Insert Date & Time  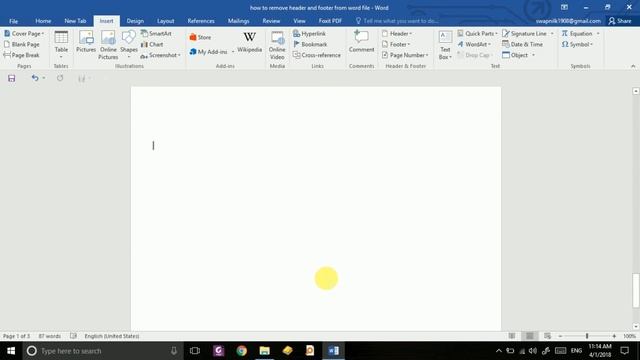point(522,44)
